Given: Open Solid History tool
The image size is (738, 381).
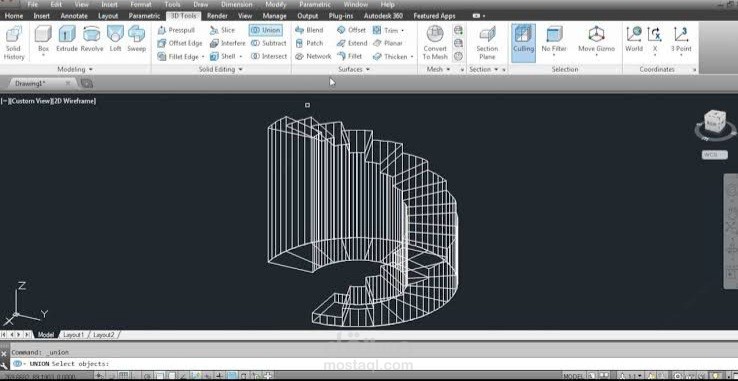Looking at the screenshot, I should click(x=14, y=43).
